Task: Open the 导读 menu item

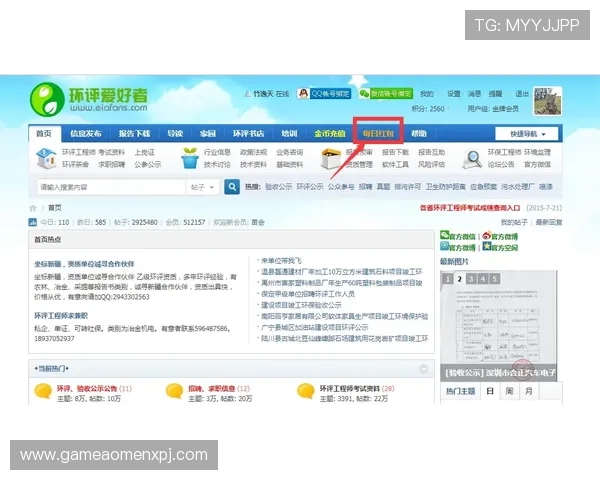Action: click(175, 134)
